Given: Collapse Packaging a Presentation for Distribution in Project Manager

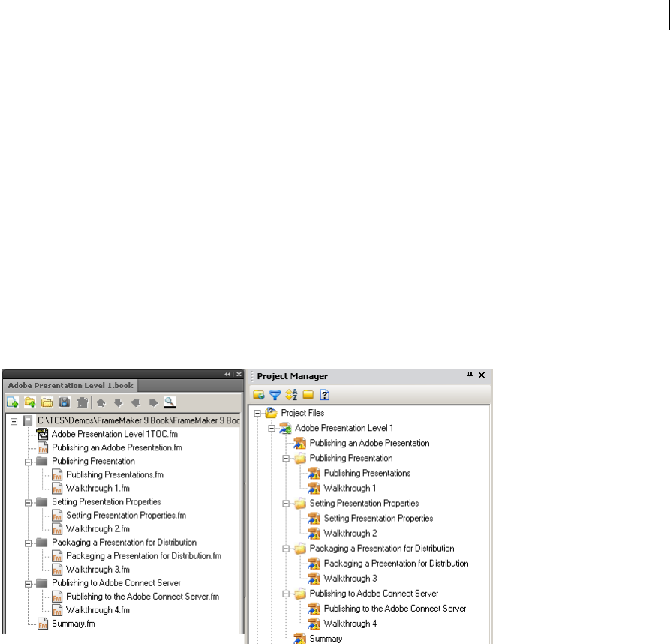Looking at the screenshot, I should click(x=286, y=549).
